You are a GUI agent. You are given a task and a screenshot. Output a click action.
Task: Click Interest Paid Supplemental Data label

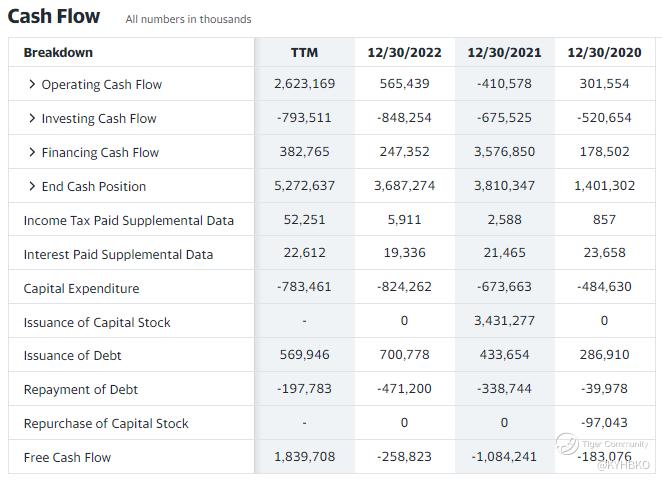[x=118, y=254]
